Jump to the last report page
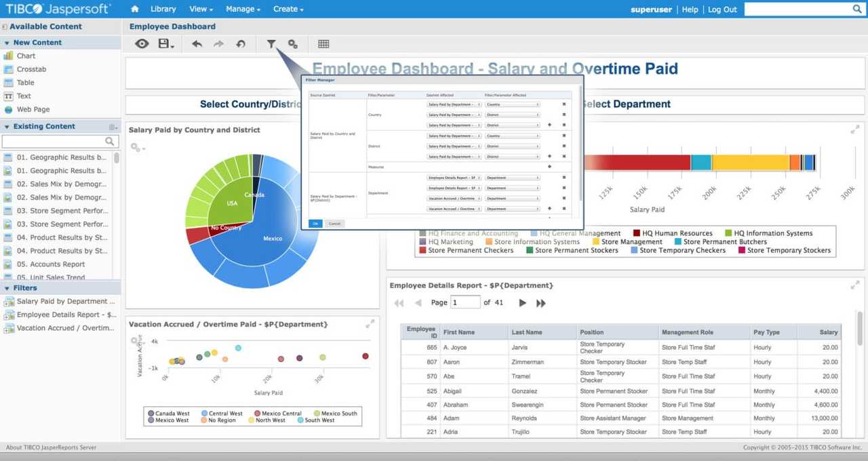The height and width of the screenshot is (461, 868). 541,303
